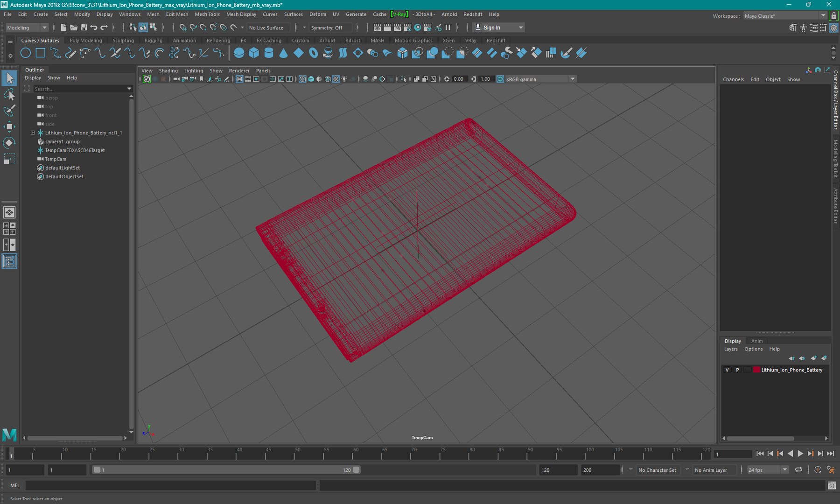Click the Play Backwards button
The image size is (840, 504).
[790, 454]
